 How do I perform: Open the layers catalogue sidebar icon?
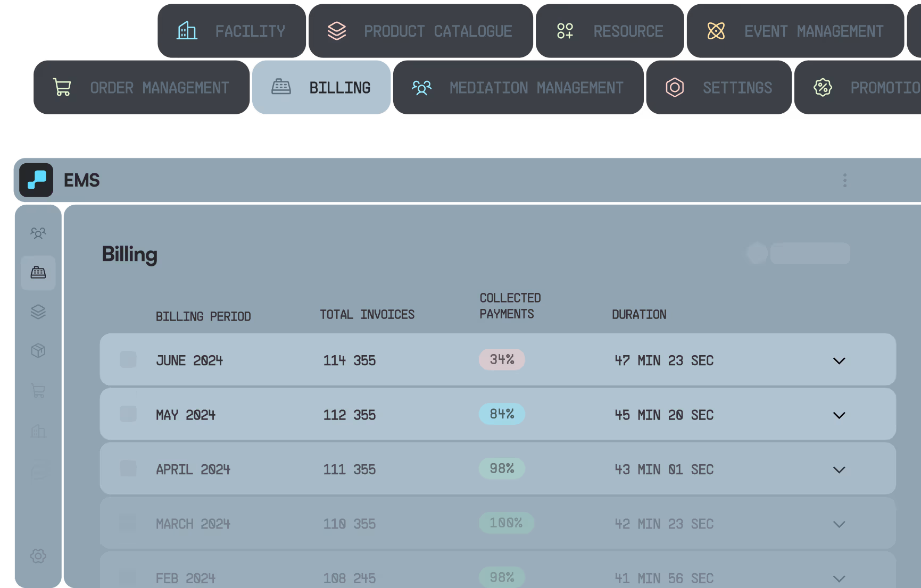pyautogui.click(x=38, y=312)
